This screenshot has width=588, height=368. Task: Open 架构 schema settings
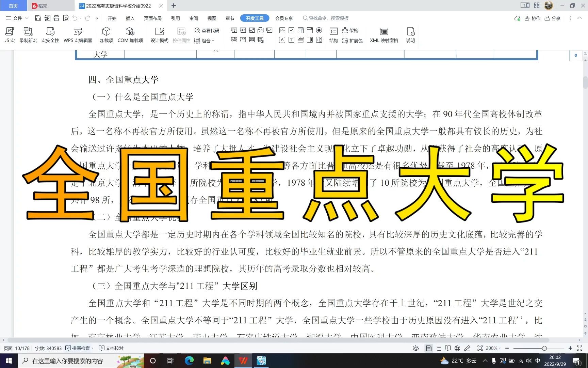(350, 30)
